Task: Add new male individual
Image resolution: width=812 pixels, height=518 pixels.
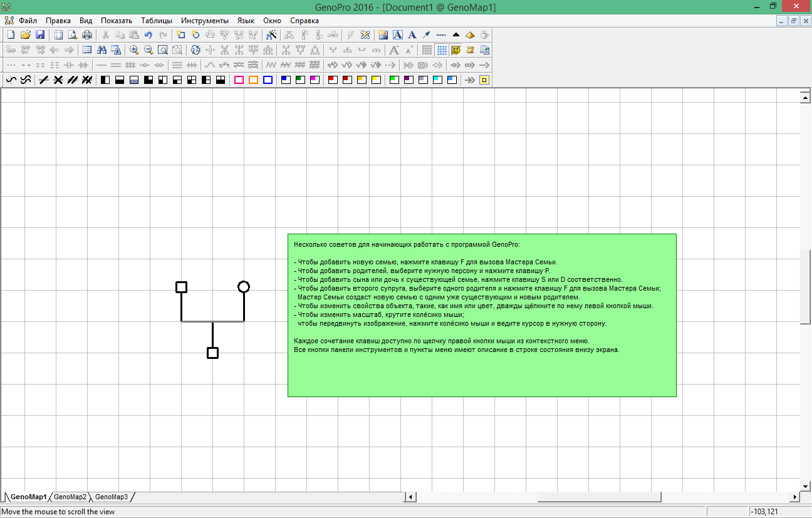Action: 180,35
